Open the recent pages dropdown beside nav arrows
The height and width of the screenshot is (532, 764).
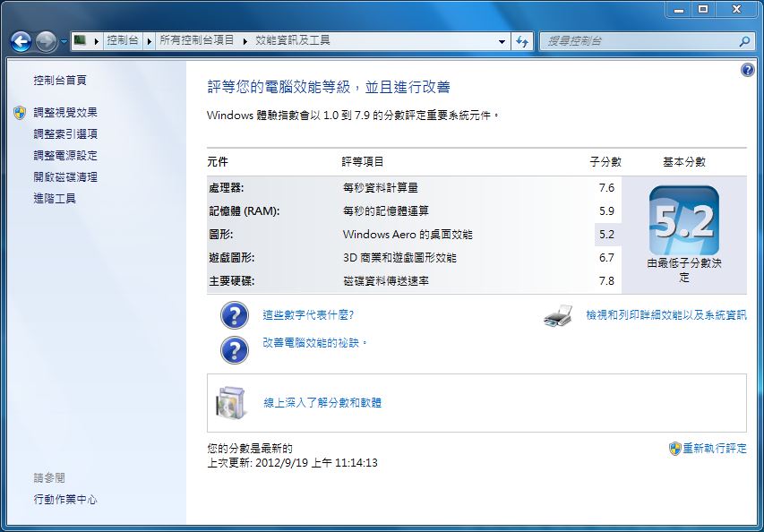pyautogui.click(x=64, y=42)
